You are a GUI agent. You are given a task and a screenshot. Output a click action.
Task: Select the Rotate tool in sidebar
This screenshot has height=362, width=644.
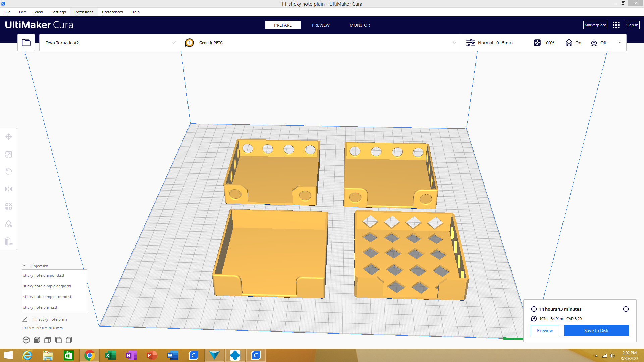[8, 172]
